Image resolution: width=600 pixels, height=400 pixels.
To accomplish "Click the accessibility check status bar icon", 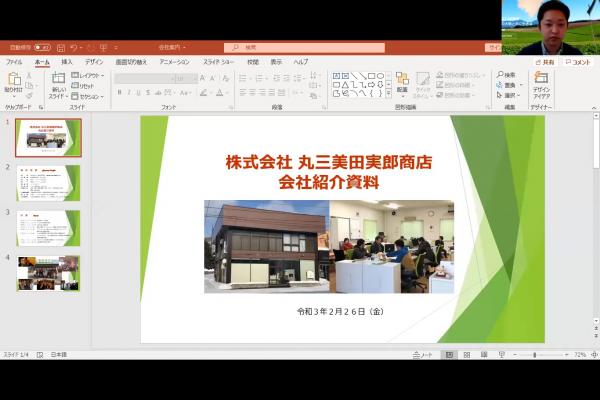I will click(x=40, y=355).
